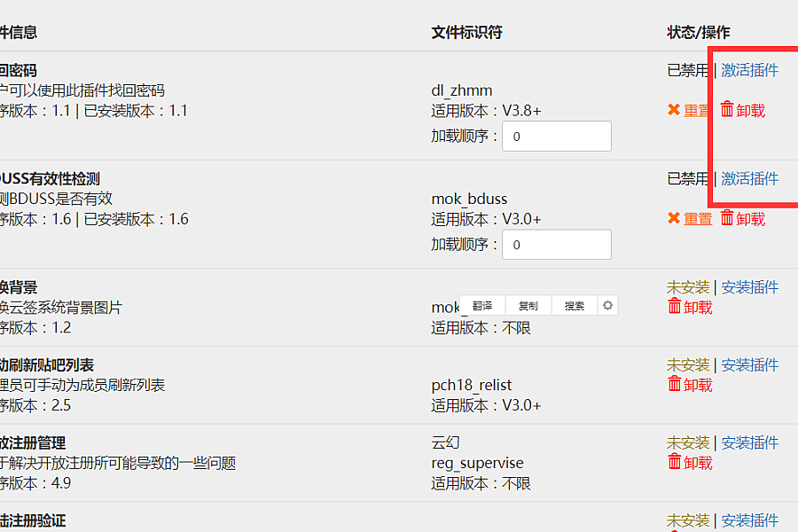Screen dimensions: 798x532
Task: Click the trash uninstall icon for dl_zhmm
Action: point(727,110)
